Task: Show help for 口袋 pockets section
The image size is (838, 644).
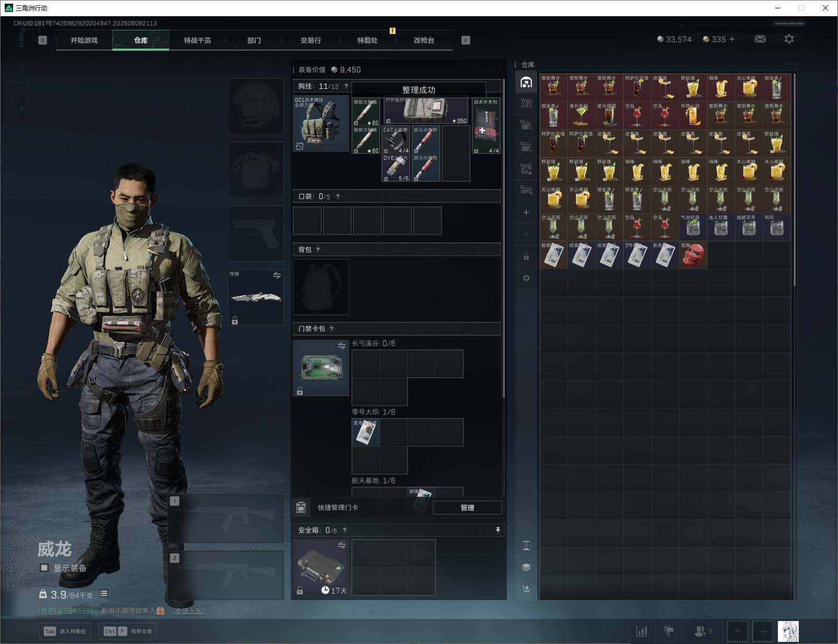Action: (x=338, y=197)
